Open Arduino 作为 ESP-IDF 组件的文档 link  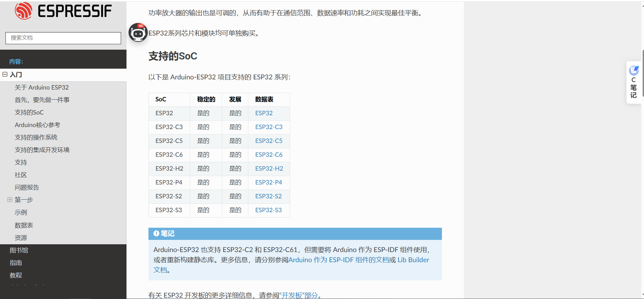click(339, 260)
